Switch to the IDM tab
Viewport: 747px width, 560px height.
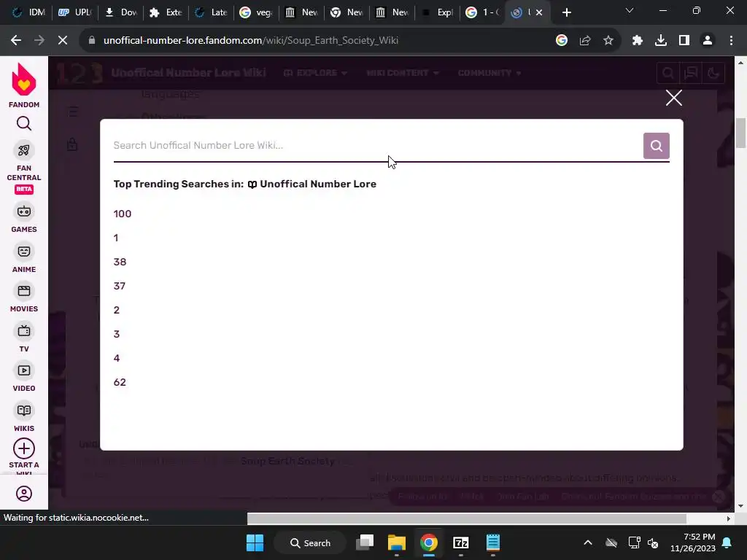click(28, 12)
